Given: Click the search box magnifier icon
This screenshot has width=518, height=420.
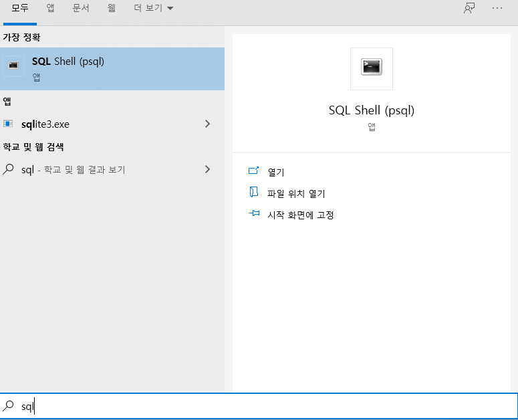Looking at the screenshot, I should (x=8, y=406).
